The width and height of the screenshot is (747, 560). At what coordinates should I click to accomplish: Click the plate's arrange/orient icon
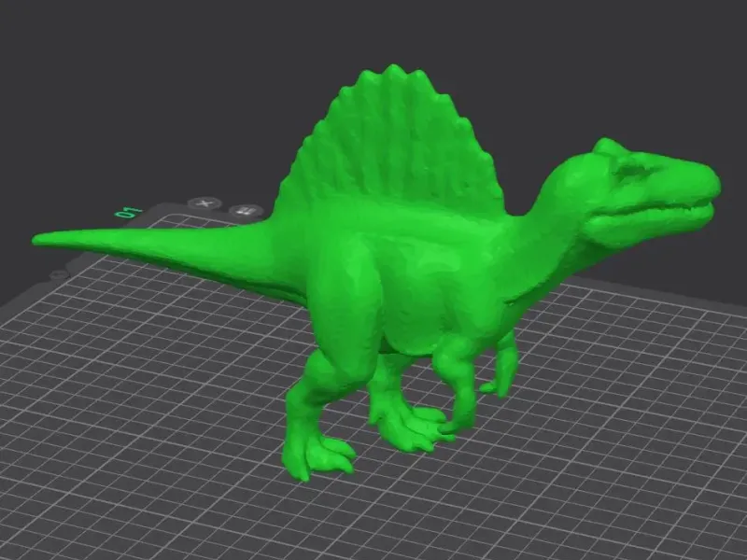pyautogui.click(x=246, y=210)
